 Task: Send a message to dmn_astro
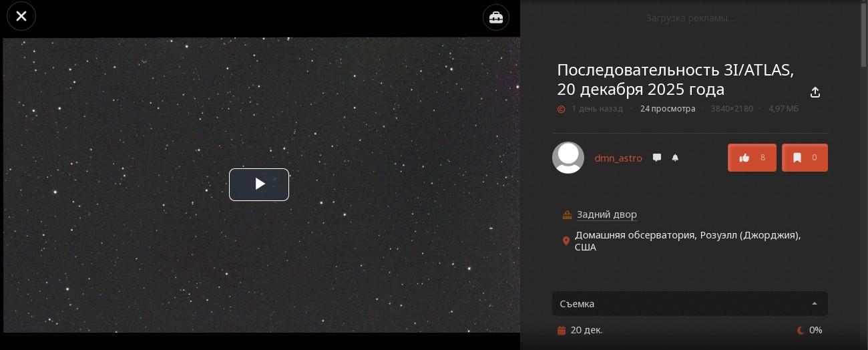[x=657, y=158]
